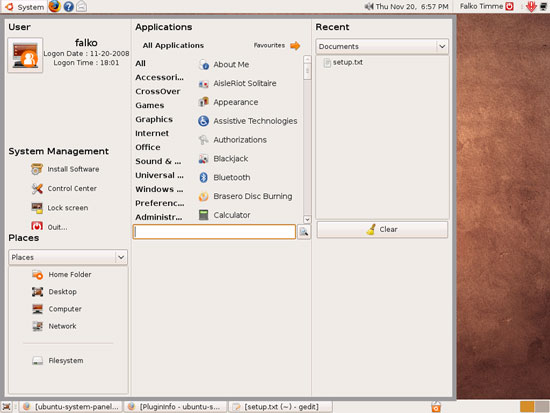Click the Quit power icon
This screenshot has height=413, width=550.
click(x=37, y=226)
